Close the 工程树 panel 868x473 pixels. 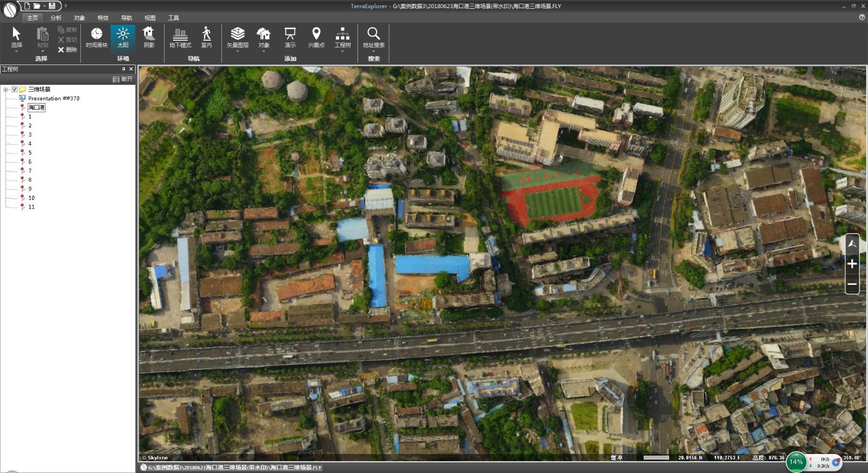pyautogui.click(x=131, y=69)
